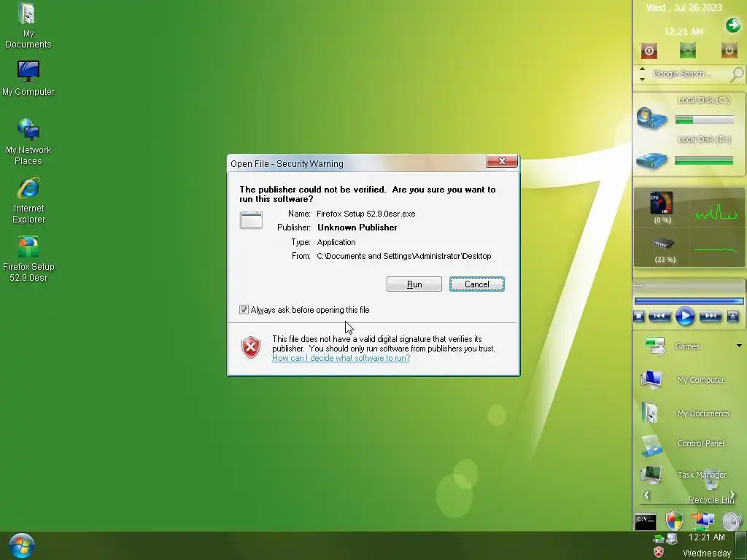This screenshot has height=560, width=747.
Task: Click the 'Unknown Publisher' text in the dialog
Action: (357, 227)
